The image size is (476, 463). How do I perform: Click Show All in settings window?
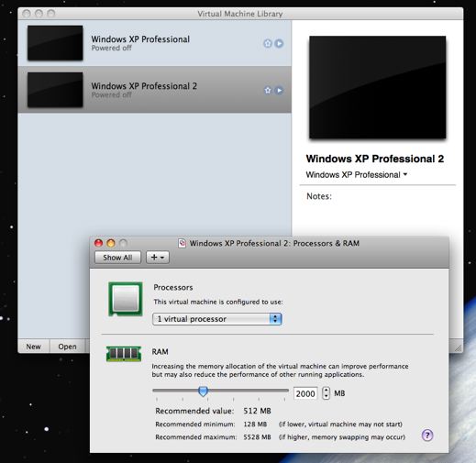117,258
